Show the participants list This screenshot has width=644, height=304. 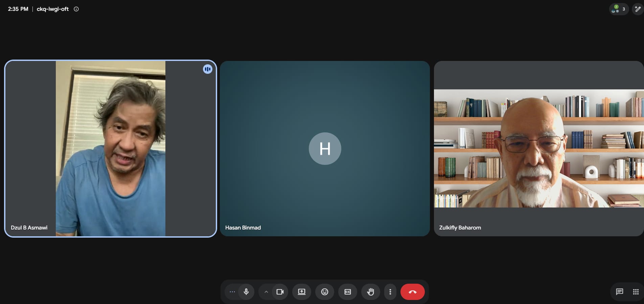pyautogui.click(x=619, y=9)
